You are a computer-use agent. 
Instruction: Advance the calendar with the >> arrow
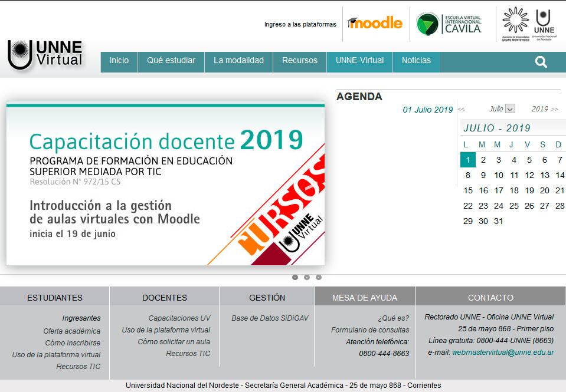coord(554,109)
